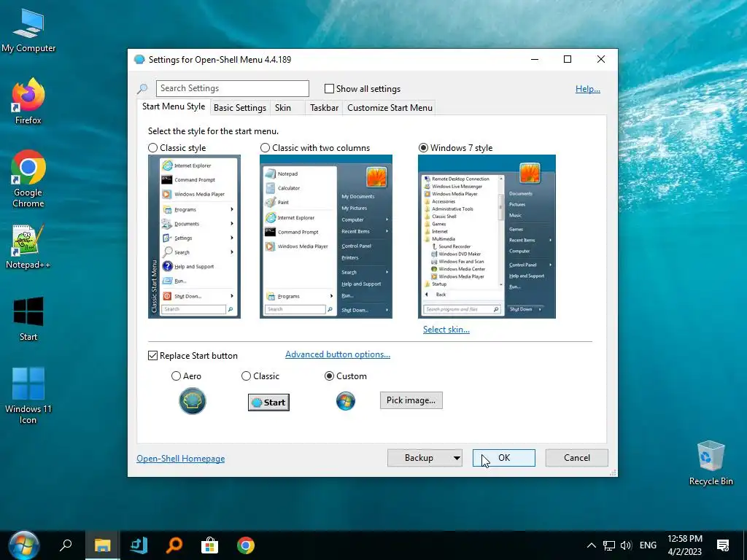The image size is (747, 560).
Task: Select the Recycle Bin desktop icon
Action: click(711, 463)
